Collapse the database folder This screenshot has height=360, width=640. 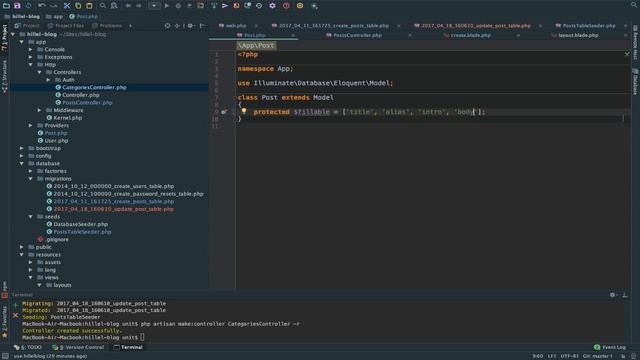22,163
